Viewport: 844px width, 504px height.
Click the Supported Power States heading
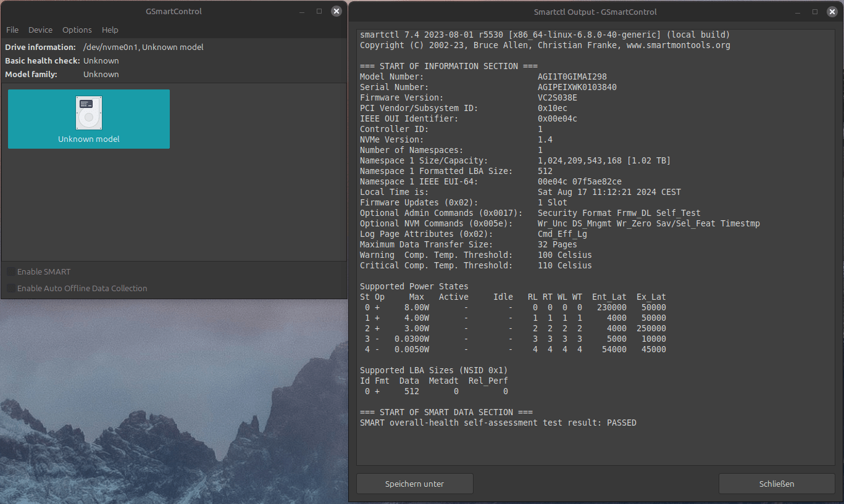(414, 286)
